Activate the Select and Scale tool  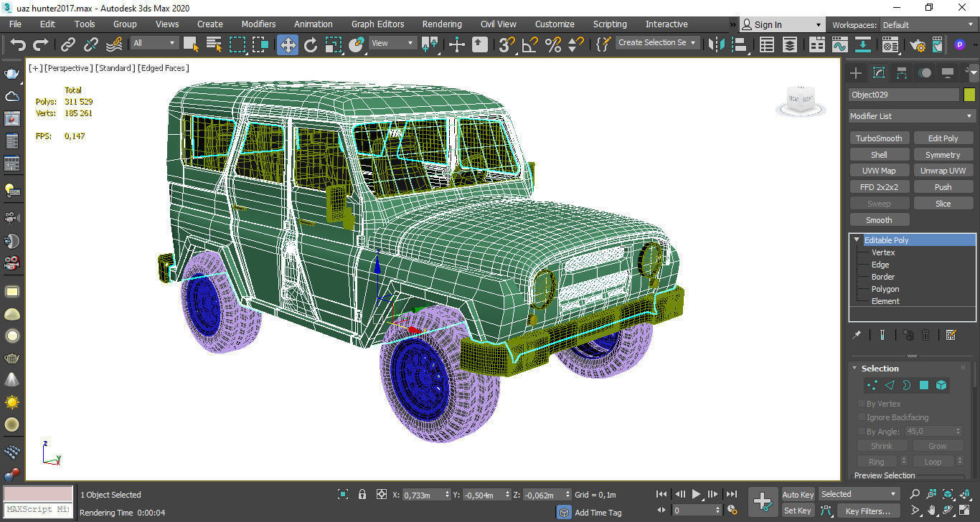pyautogui.click(x=334, y=44)
